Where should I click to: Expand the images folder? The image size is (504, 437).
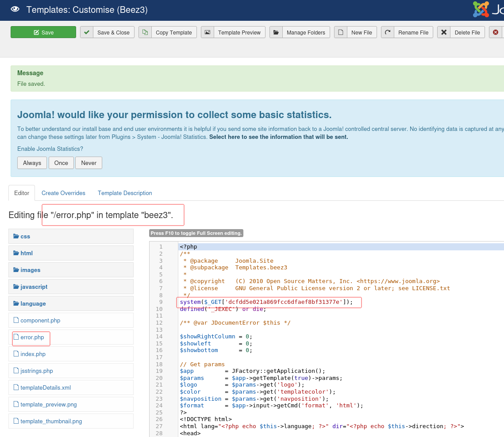pyautogui.click(x=71, y=270)
